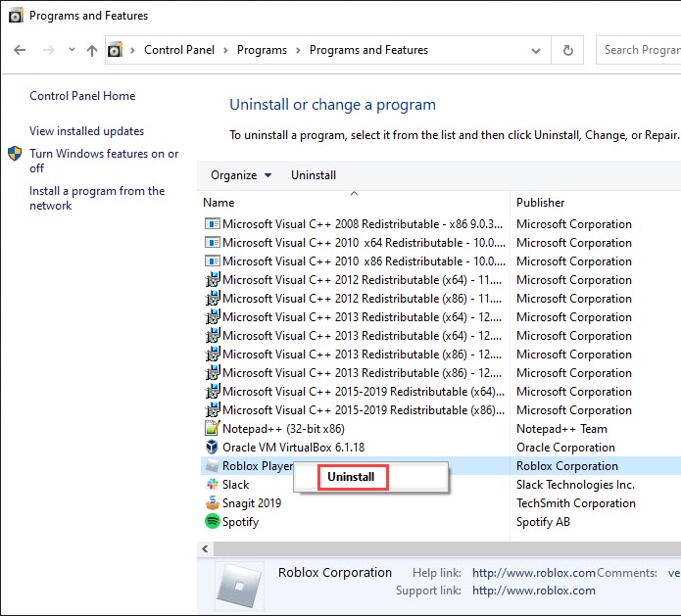Click the Forward navigation arrow
This screenshot has width=681, height=616.
coord(49,50)
